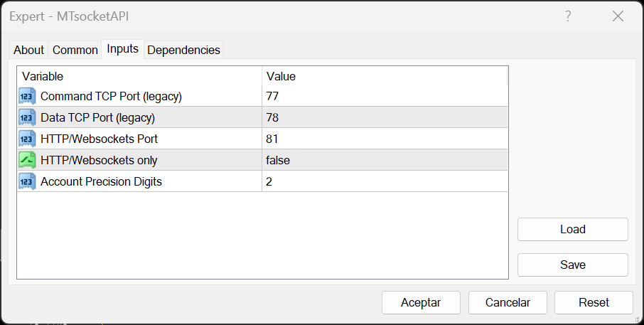
Task: Select the Inputs tab
Action: click(x=123, y=49)
